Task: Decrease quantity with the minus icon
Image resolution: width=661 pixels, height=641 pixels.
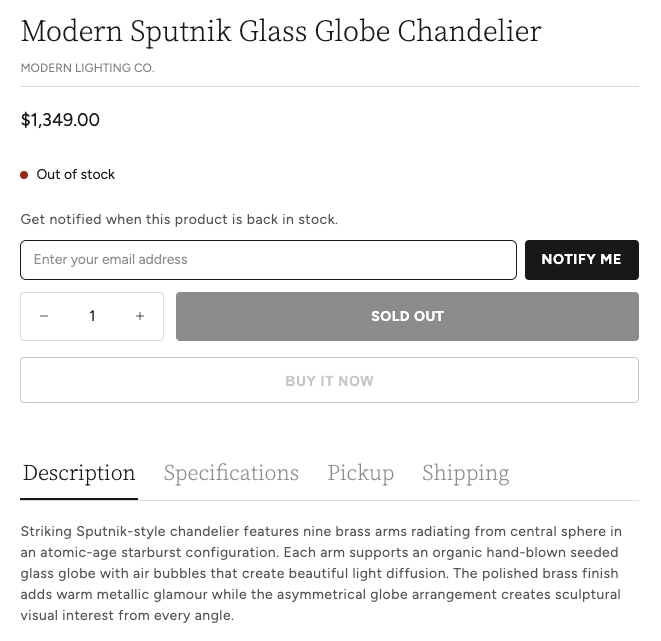Action: click(44, 316)
